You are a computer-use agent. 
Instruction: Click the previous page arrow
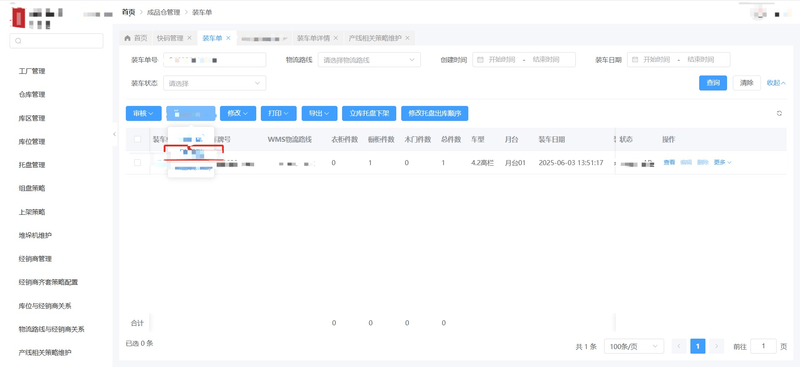pos(679,347)
